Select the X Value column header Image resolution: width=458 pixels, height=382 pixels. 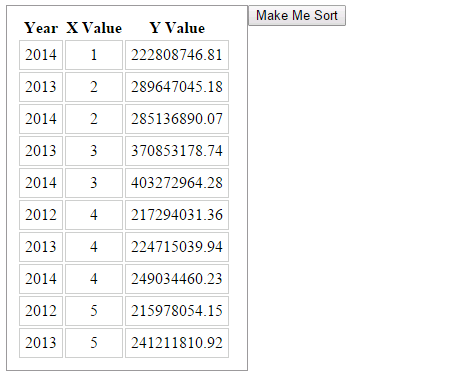pos(94,28)
